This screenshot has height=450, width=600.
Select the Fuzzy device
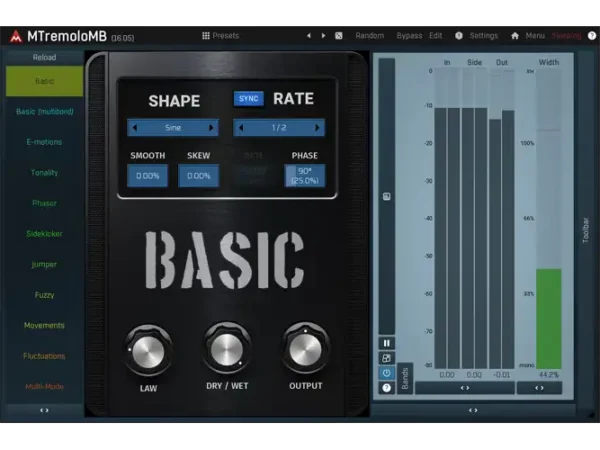tap(44, 295)
